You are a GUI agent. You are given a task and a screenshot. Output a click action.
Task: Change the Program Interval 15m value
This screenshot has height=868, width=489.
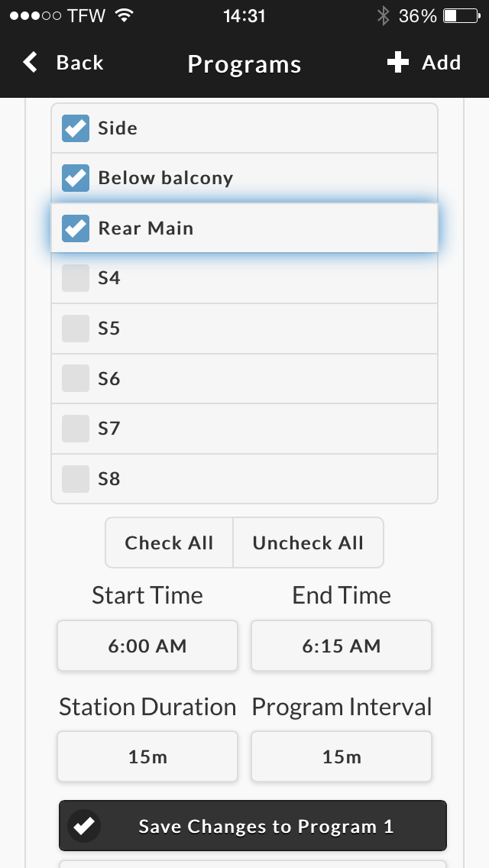click(342, 757)
